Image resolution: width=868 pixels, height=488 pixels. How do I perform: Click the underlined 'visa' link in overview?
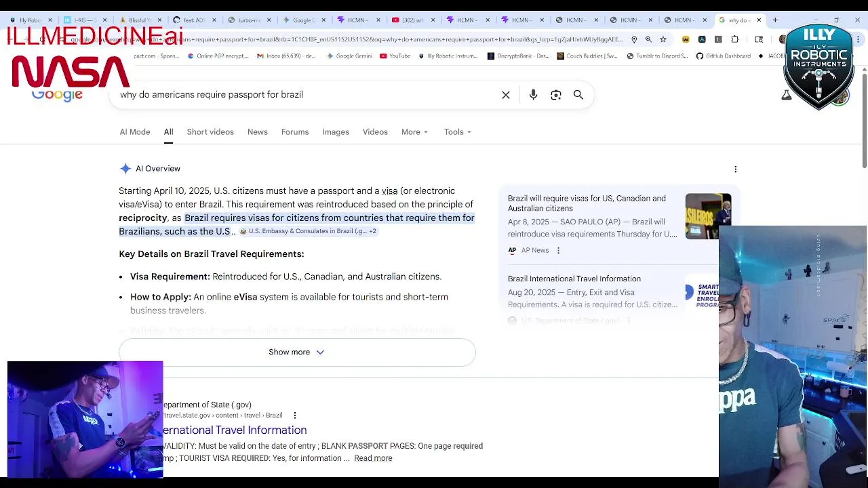pos(389,191)
